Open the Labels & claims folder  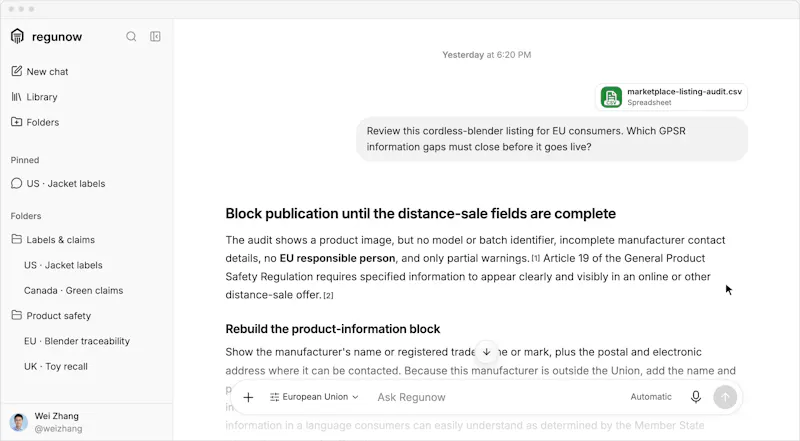point(53,239)
